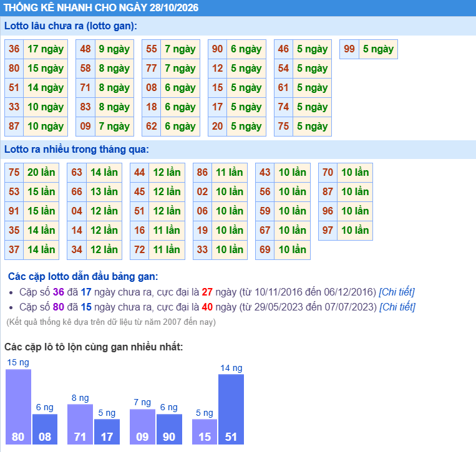Select the bar labeled 71 in the chart

tap(80, 424)
